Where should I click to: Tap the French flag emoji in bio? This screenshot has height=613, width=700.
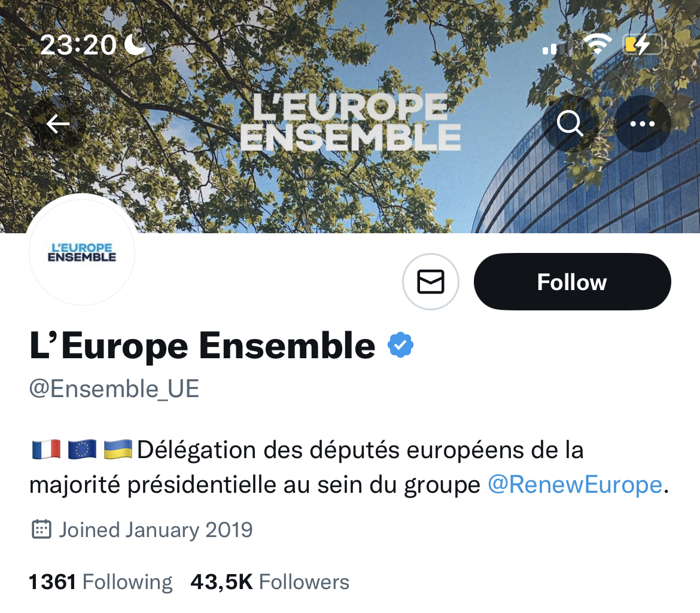(45, 449)
